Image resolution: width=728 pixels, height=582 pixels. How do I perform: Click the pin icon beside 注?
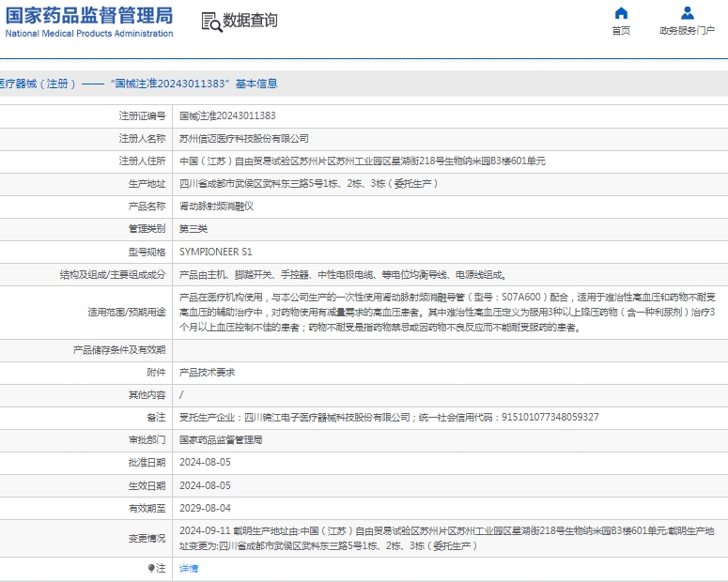(151, 568)
